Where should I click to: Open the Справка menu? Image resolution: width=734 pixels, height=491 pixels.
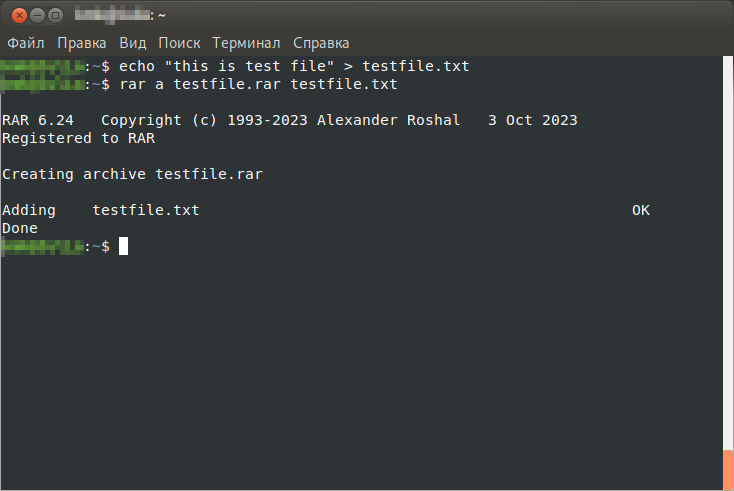coord(321,43)
